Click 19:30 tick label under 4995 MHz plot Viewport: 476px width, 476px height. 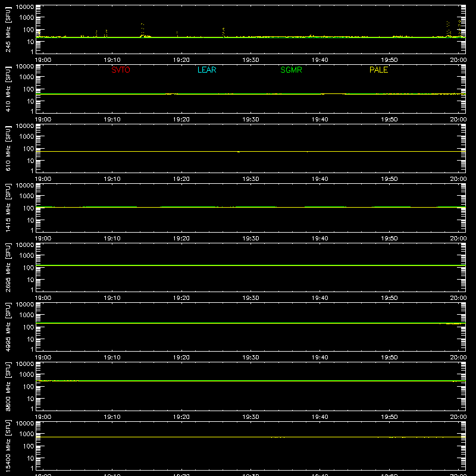pos(250,358)
